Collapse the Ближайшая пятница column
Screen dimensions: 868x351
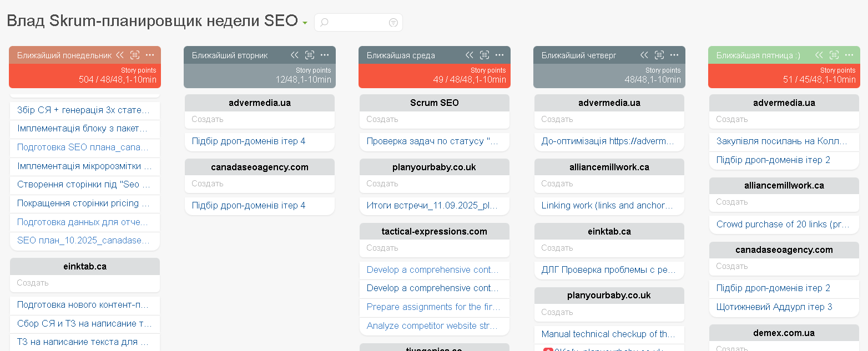coord(819,55)
